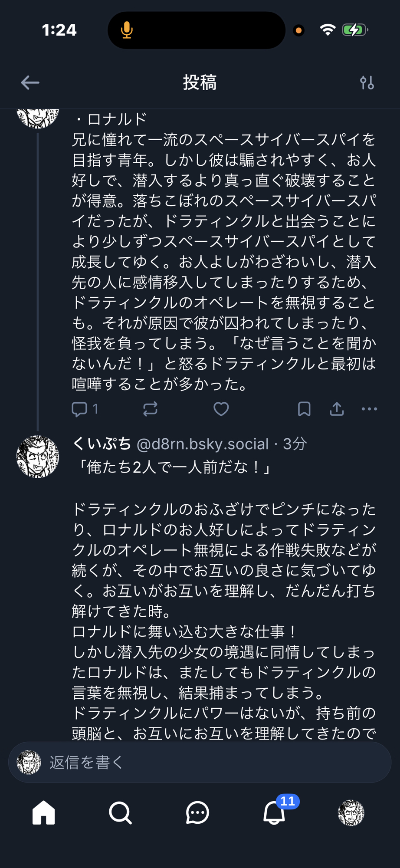Tap the back arrow in the header
The width and height of the screenshot is (400, 868).
pos(30,82)
